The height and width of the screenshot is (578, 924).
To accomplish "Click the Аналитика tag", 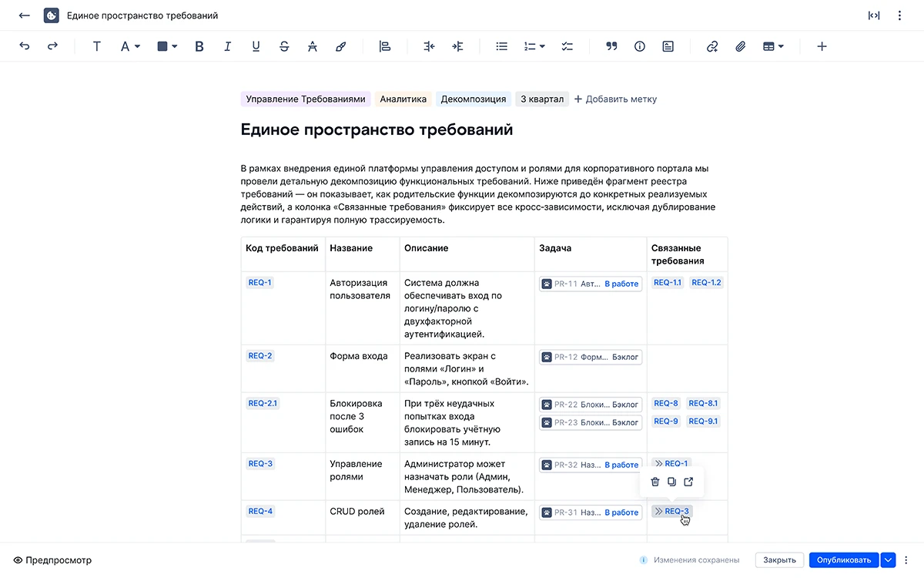I will point(403,99).
